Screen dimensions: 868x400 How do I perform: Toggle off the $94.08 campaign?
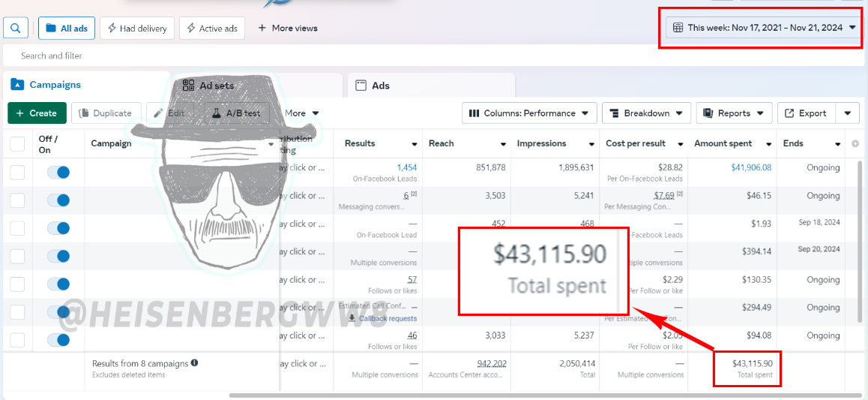coord(58,340)
